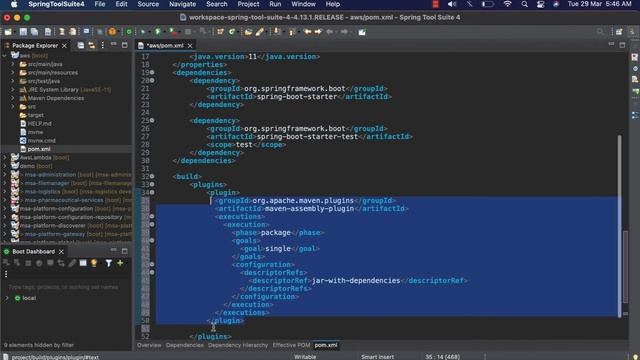Toggle code fold marker at line 20
This screenshot has height=360, width=640.
152,80
